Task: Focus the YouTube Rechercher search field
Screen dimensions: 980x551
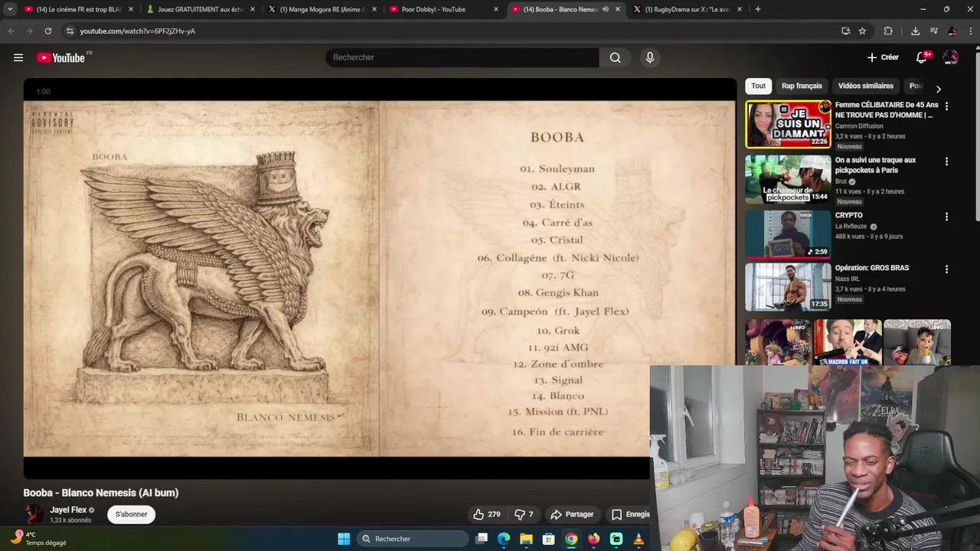Action: [x=462, y=57]
